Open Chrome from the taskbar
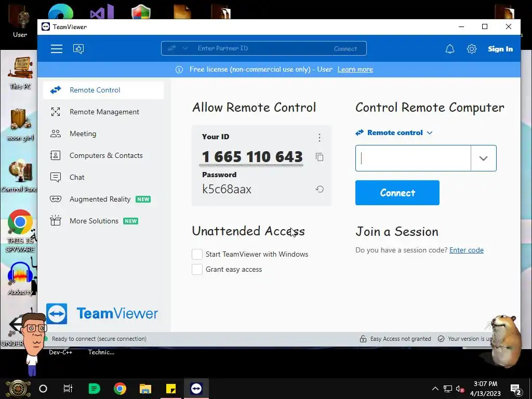Screen dimensions: 532x399 click(120, 389)
